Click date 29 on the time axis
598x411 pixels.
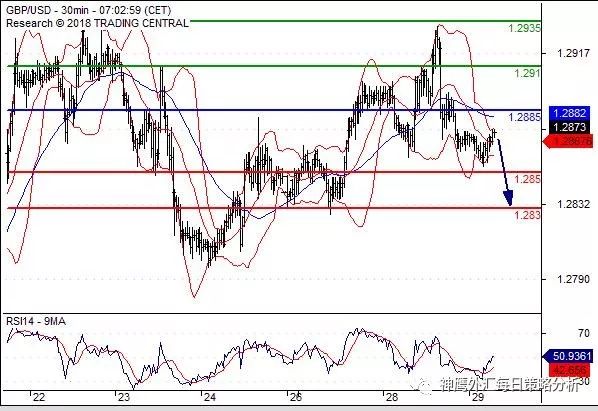(x=478, y=398)
